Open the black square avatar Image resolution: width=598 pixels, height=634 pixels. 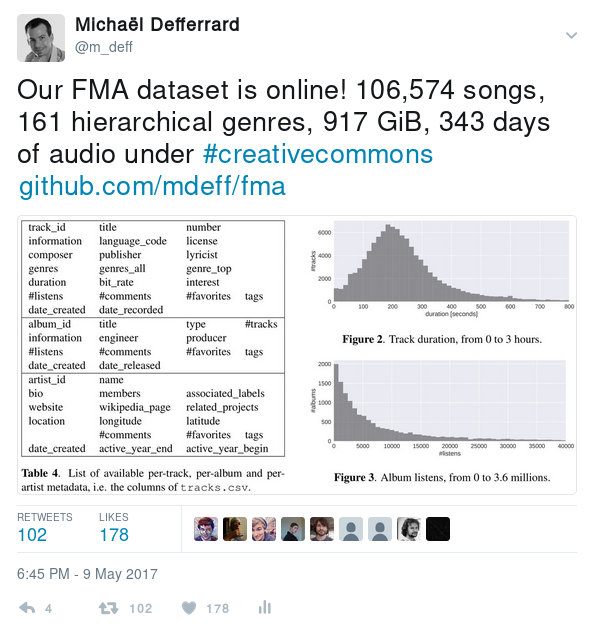[x=438, y=529]
